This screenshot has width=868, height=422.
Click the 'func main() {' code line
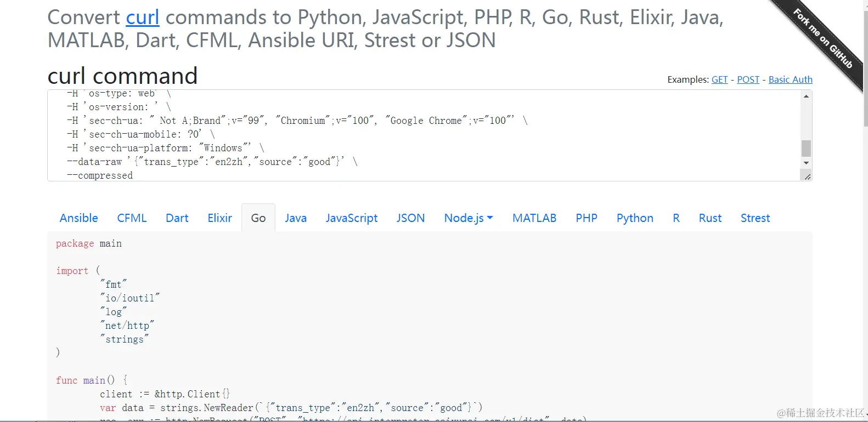[x=92, y=380]
